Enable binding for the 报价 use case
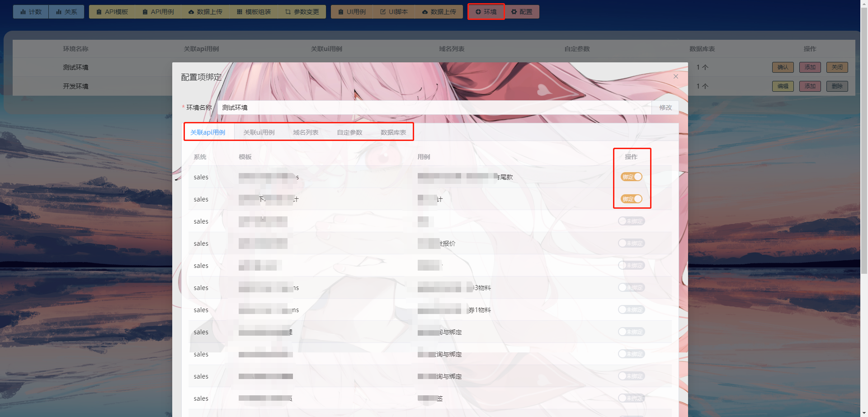The height and width of the screenshot is (417, 868). (631, 243)
